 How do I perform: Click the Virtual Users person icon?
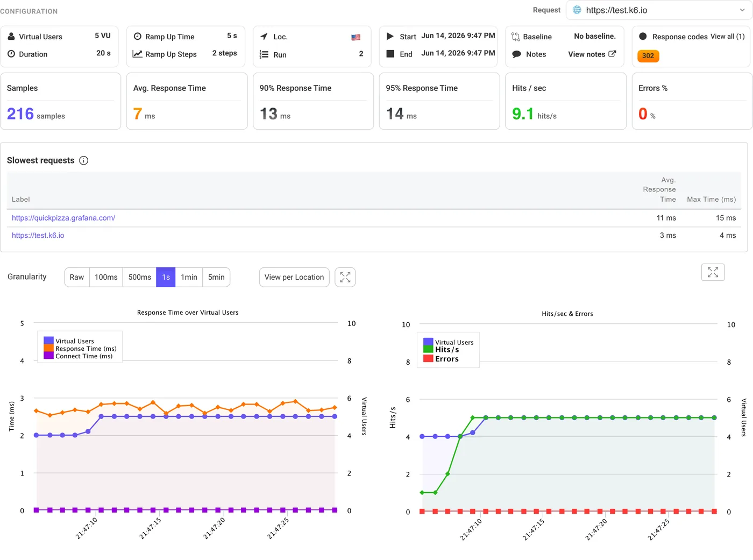click(x=11, y=37)
